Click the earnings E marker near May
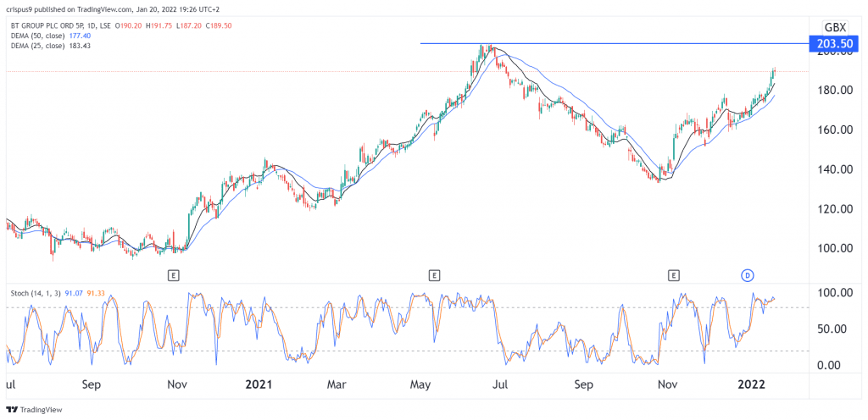This screenshot has width=868, height=420. tap(435, 274)
